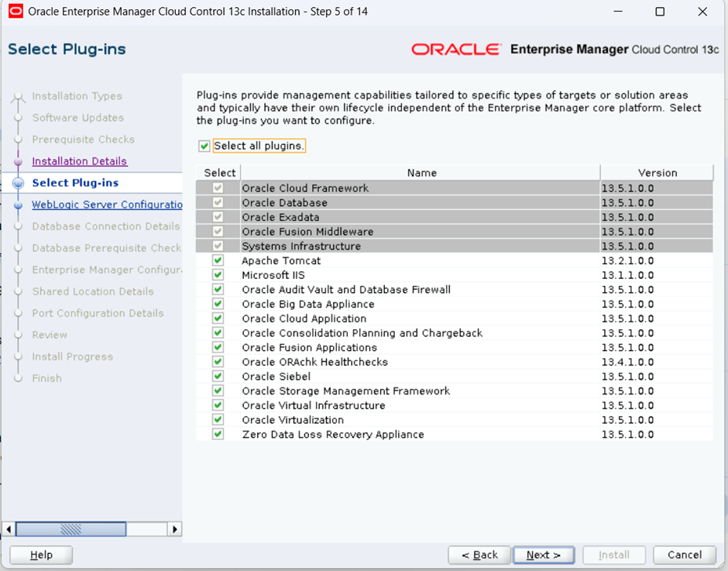Click the Back button
Viewport: 728px width, 571px height.
479,555
